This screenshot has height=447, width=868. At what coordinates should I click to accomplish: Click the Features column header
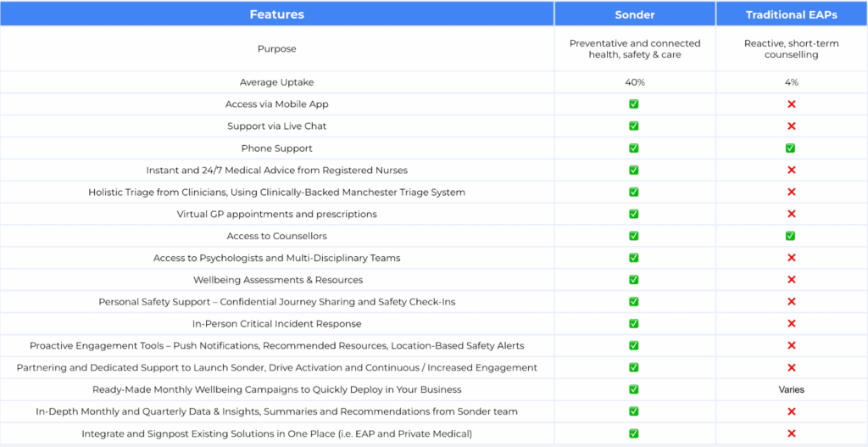tap(277, 14)
